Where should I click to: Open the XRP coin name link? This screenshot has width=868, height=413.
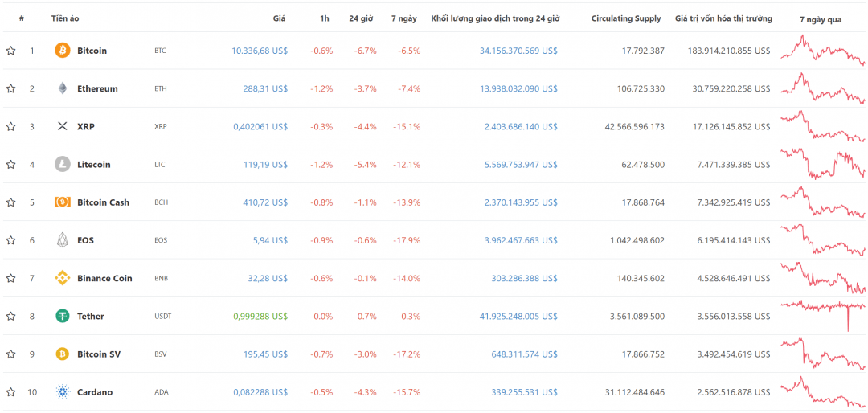(86, 126)
